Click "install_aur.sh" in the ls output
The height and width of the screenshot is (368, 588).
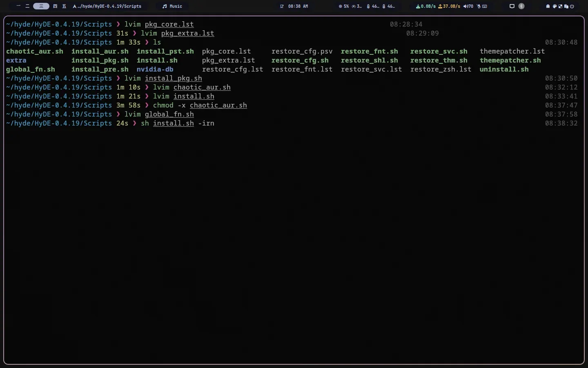(x=100, y=51)
